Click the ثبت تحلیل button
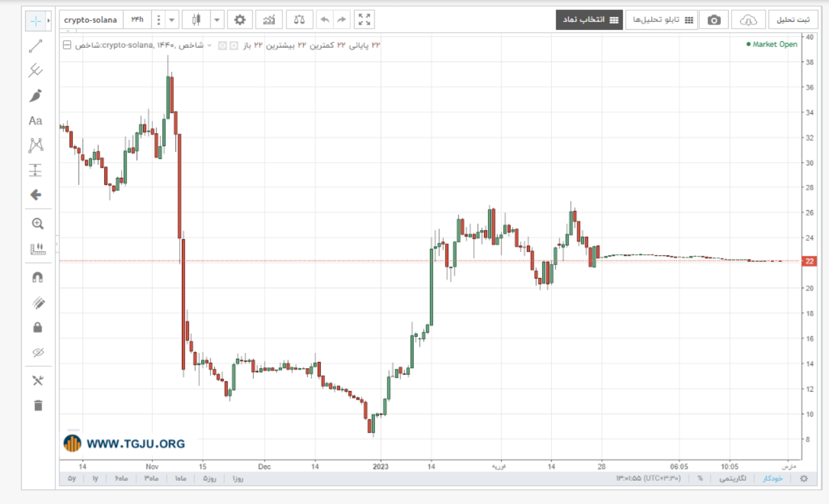This screenshot has width=829, height=504. click(793, 20)
